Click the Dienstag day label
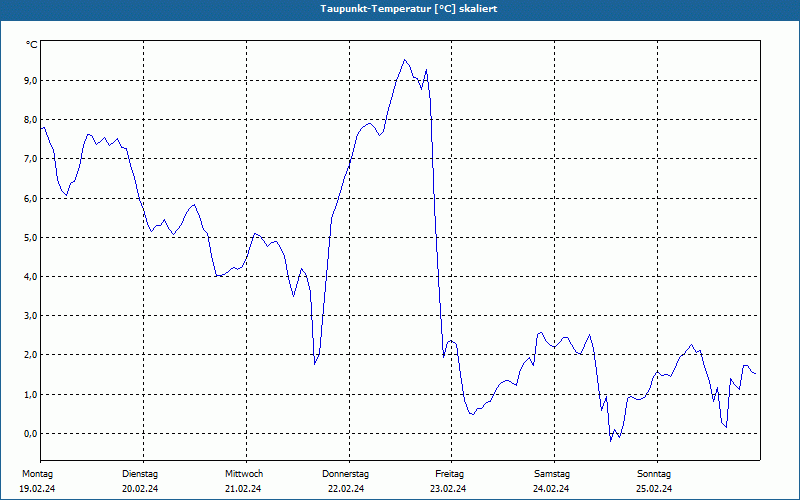The width and height of the screenshot is (800, 500). (140, 474)
